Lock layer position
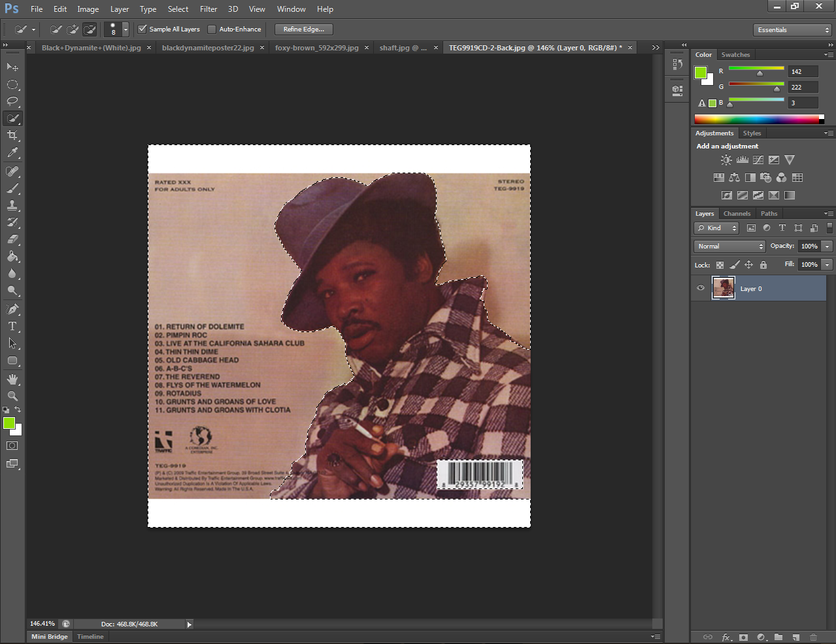Screen dimensions: 836x644 [748, 265]
